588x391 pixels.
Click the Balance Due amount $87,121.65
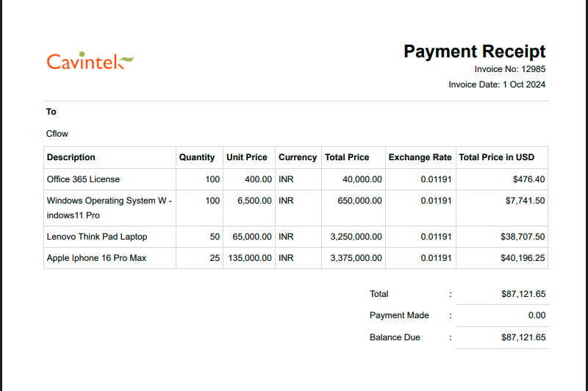[x=523, y=337]
